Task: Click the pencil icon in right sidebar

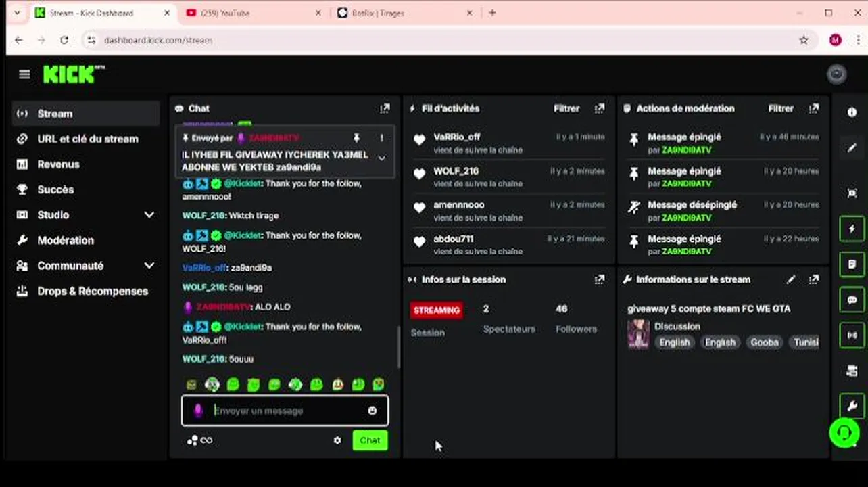Action: tap(852, 148)
